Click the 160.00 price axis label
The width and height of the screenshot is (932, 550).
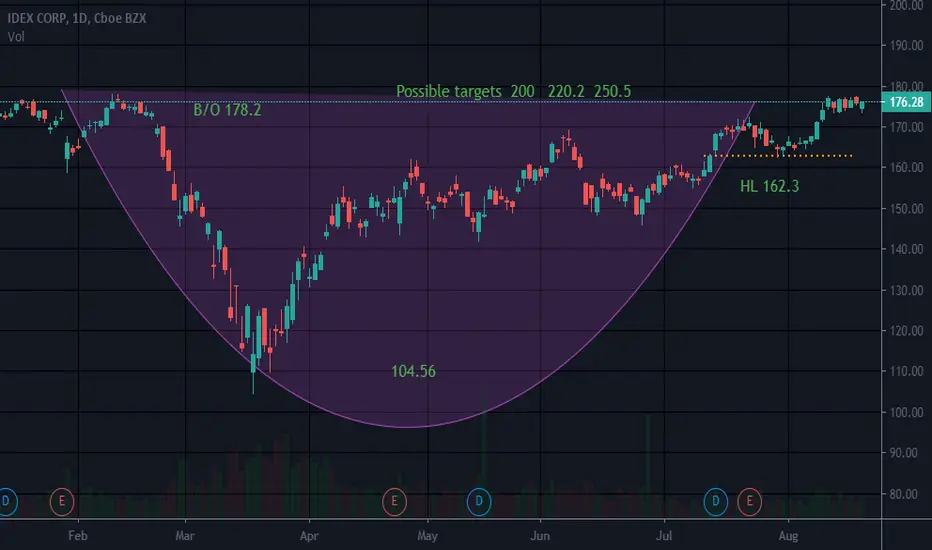pyautogui.click(x=906, y=168)
